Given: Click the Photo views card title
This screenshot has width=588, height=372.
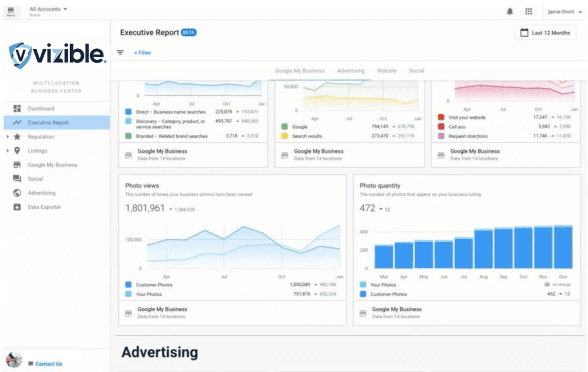Looking at the screenshot, I should [142, 186].
